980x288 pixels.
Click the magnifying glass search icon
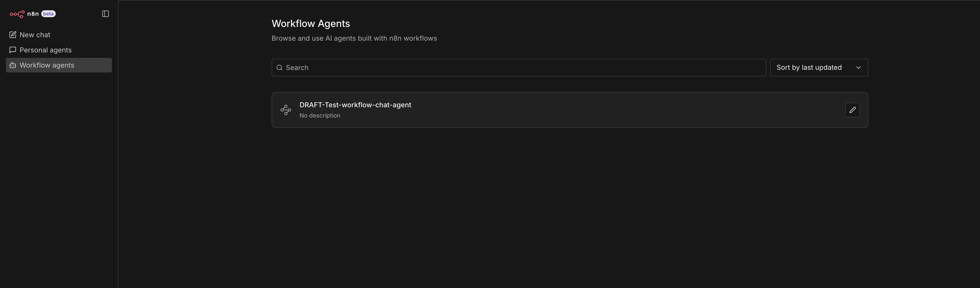coord(279,68)
